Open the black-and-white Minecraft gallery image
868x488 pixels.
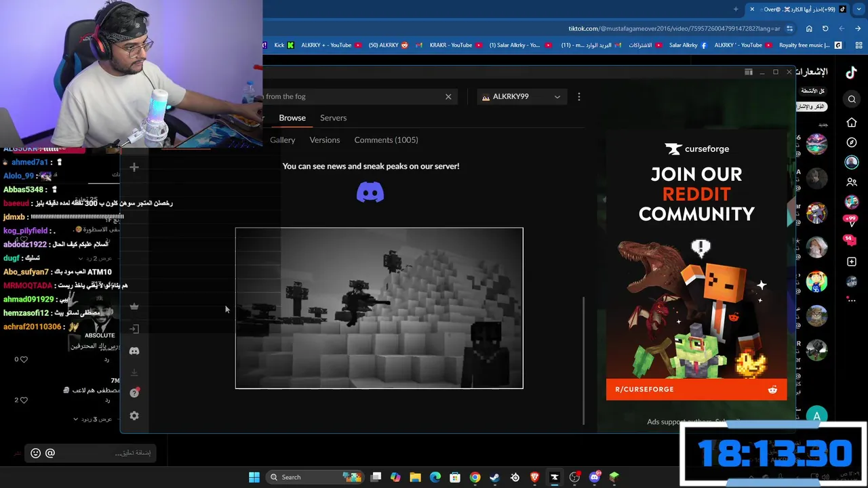(x=379, y=308)
